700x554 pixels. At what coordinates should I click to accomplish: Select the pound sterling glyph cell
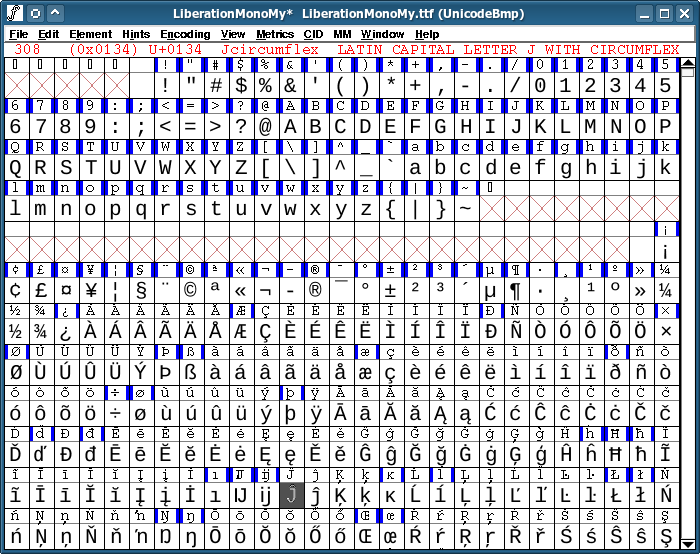(x=41, y=291)
